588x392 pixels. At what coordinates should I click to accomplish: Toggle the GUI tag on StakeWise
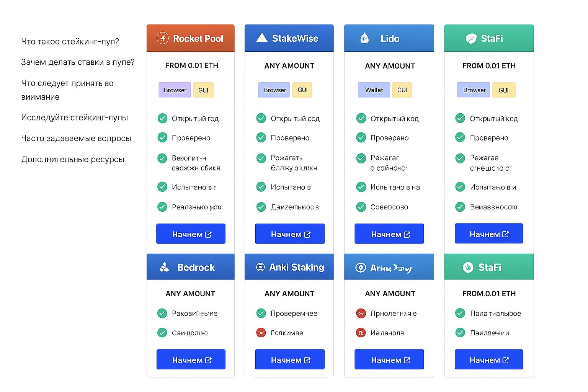pyautogui.click(x=302, y=90)
